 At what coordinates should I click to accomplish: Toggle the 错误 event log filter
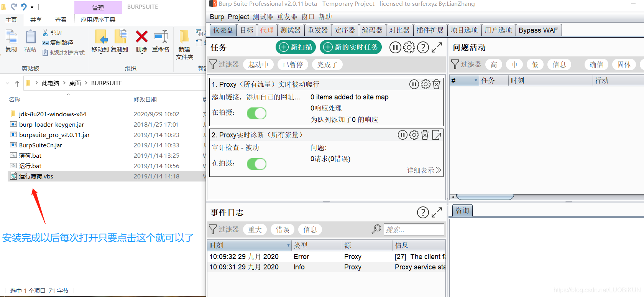(x=283, y=229)
